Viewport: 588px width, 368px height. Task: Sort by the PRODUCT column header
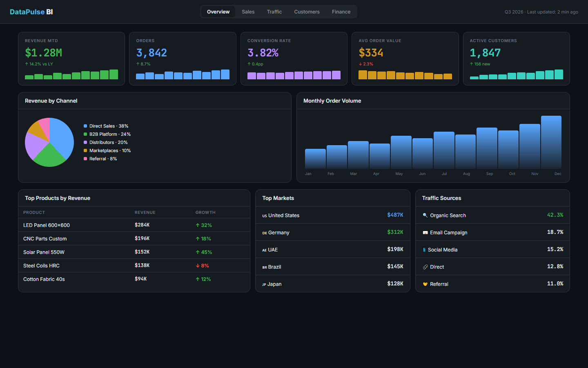pyautogui.click(x=34, y=213)
